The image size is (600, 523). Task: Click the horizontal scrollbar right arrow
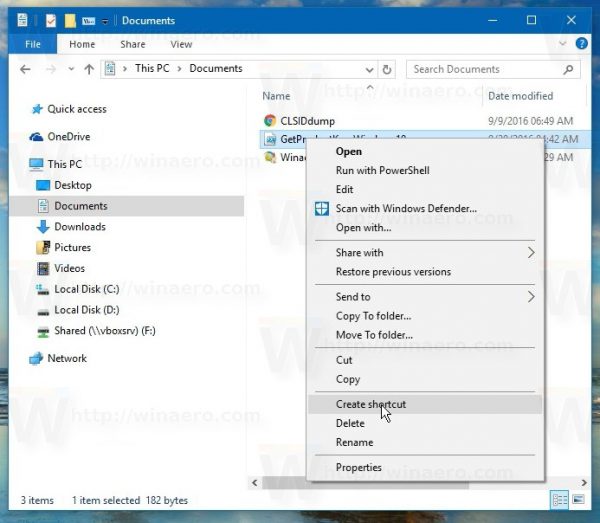click(x=584, y=483)
